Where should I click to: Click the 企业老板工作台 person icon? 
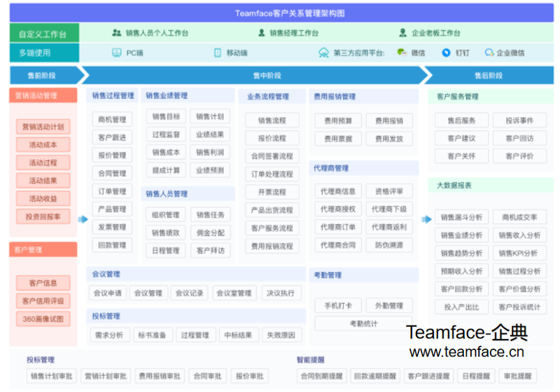402,33
